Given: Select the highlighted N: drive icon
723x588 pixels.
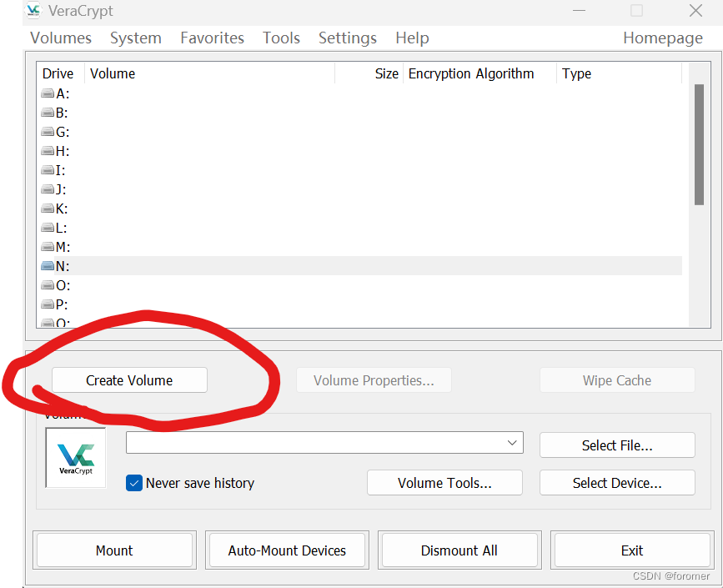Looking at the screenshot, I should pyautogui.click(x=48, y=265).
